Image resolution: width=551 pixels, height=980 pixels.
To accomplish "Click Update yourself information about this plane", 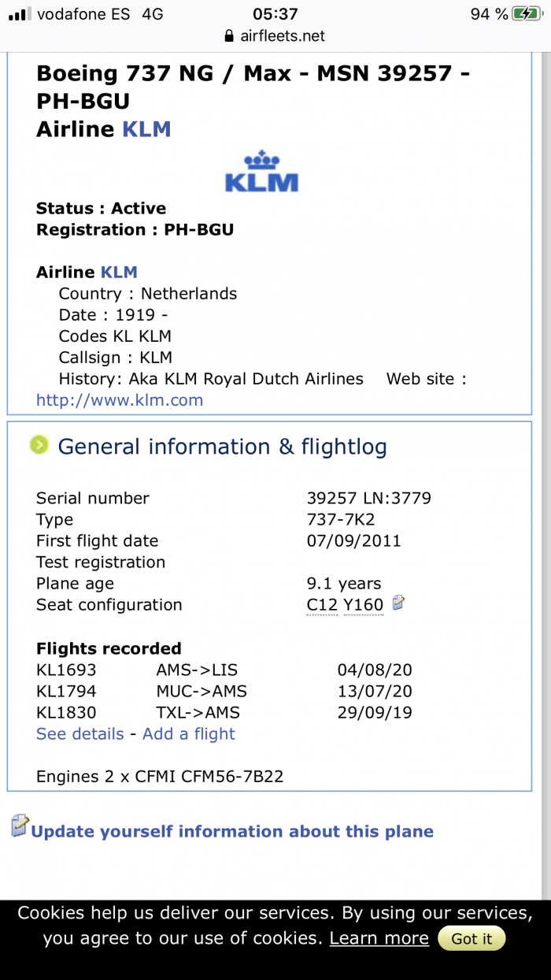I will [x=232, y=832].
